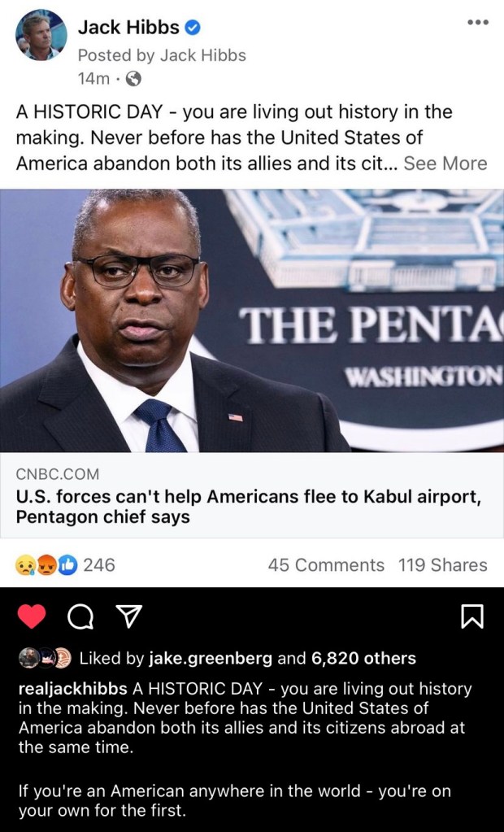Tap the paper plane share icon
504x832 pixels.
pos(128,616)
